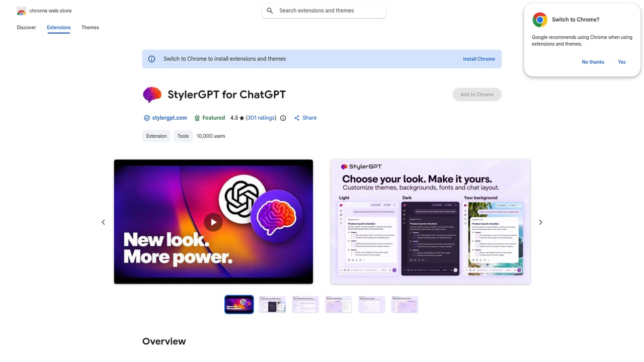Screen dimensions: 644x362
Task: Show the next screenshot with right arrow
Action: [x=541, y=222]
